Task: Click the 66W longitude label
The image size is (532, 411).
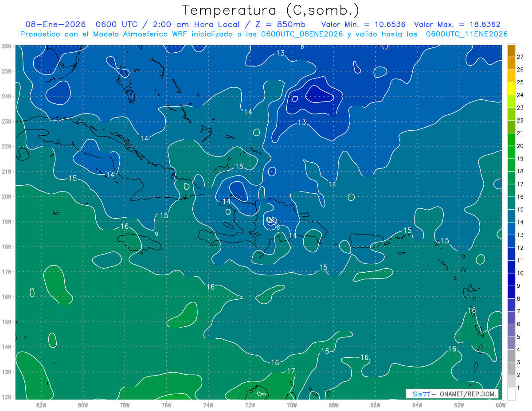Action: click(376, 405)
